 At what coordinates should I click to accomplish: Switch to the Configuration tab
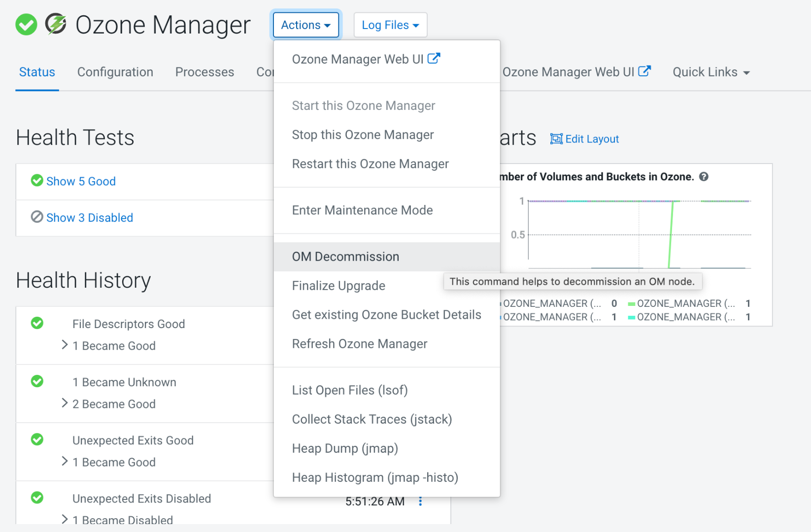point(115,72)
